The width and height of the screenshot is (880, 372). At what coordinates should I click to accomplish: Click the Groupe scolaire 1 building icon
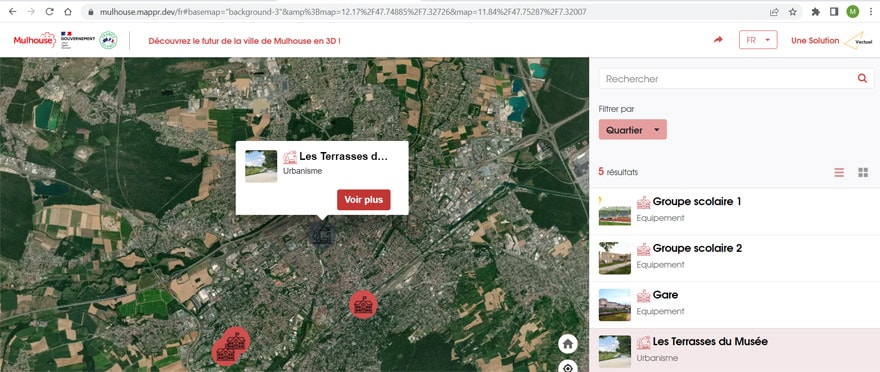point(643,203)
